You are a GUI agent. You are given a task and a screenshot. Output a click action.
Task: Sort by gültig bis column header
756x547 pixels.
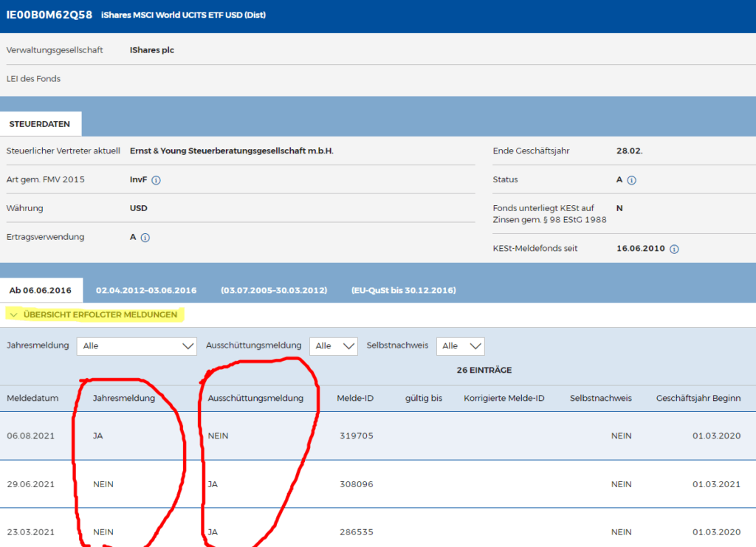[x=424, y=398]
